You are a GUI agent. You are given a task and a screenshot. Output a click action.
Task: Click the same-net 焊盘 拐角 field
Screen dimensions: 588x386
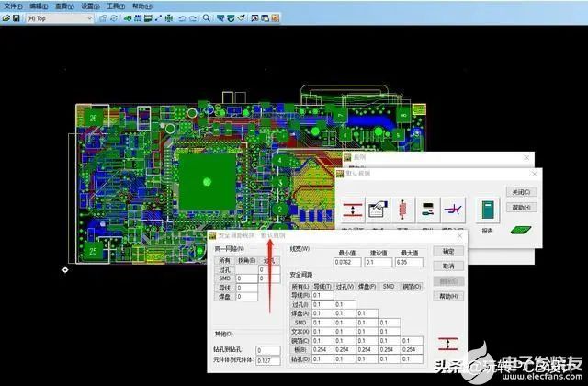pos(246,297)
